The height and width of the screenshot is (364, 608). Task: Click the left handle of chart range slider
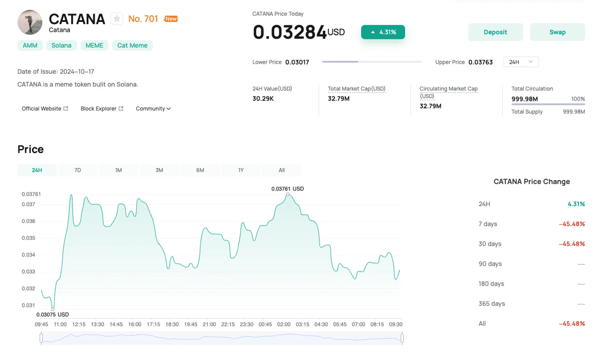click(x=41, y=338)
